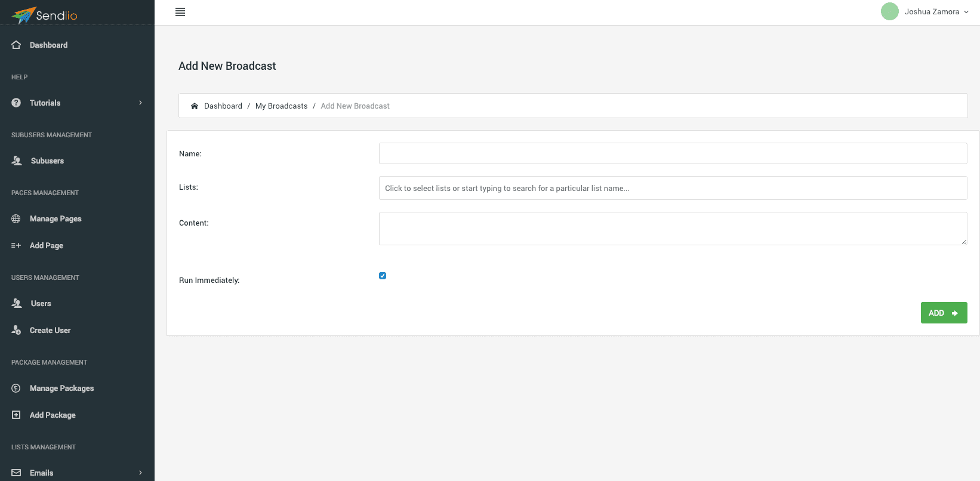Select Create User in sidebar
The height and width of the screenshot is (481, 980).
(50, 330)
